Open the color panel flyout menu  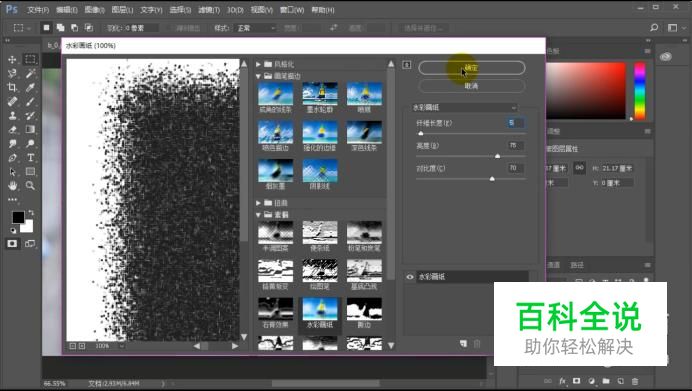click(647, 51)
